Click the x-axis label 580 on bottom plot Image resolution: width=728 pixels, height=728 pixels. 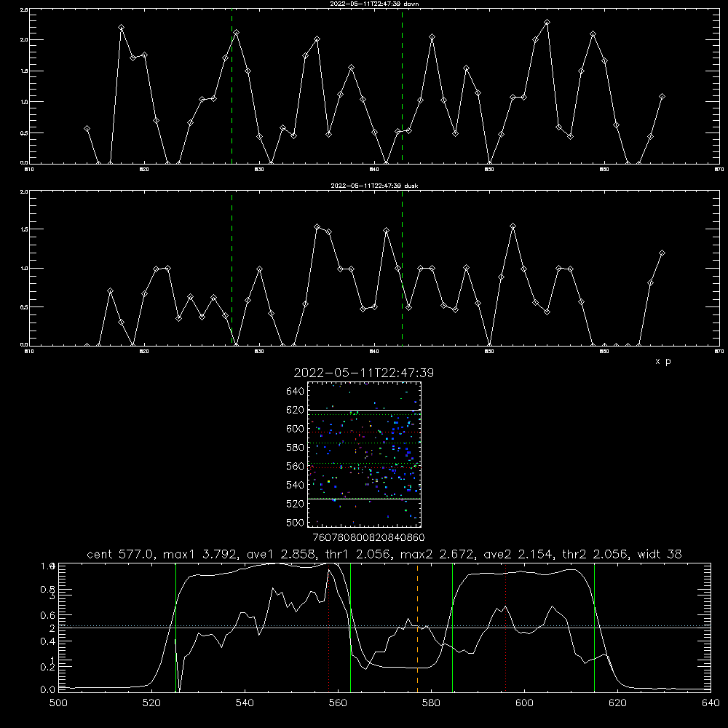pos(431,703)
